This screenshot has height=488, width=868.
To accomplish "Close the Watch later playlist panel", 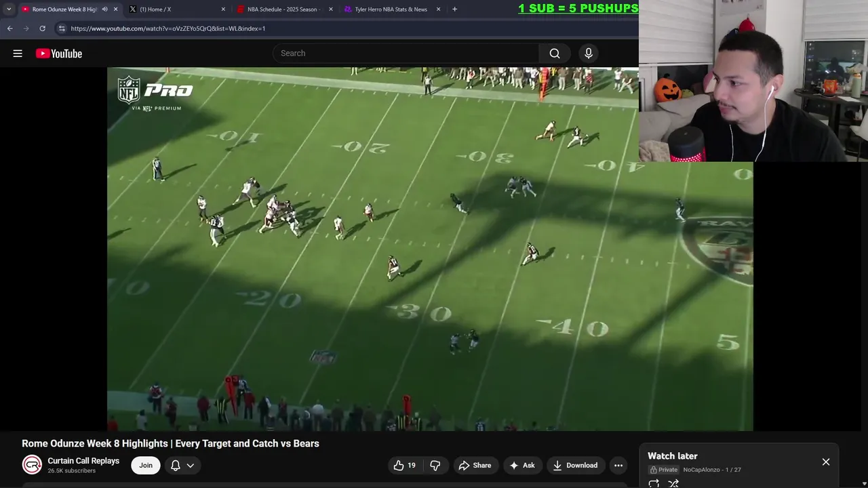I will [826, 462].
